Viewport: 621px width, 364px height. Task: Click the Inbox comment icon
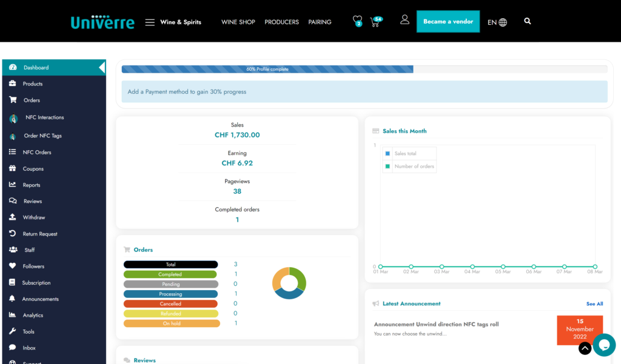13,348
